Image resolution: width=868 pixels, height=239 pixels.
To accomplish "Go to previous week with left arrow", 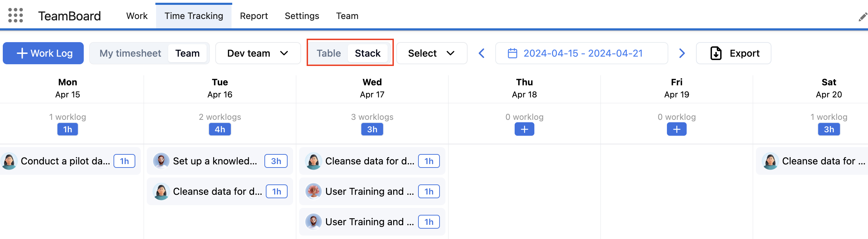I will (x=481, y=53).
